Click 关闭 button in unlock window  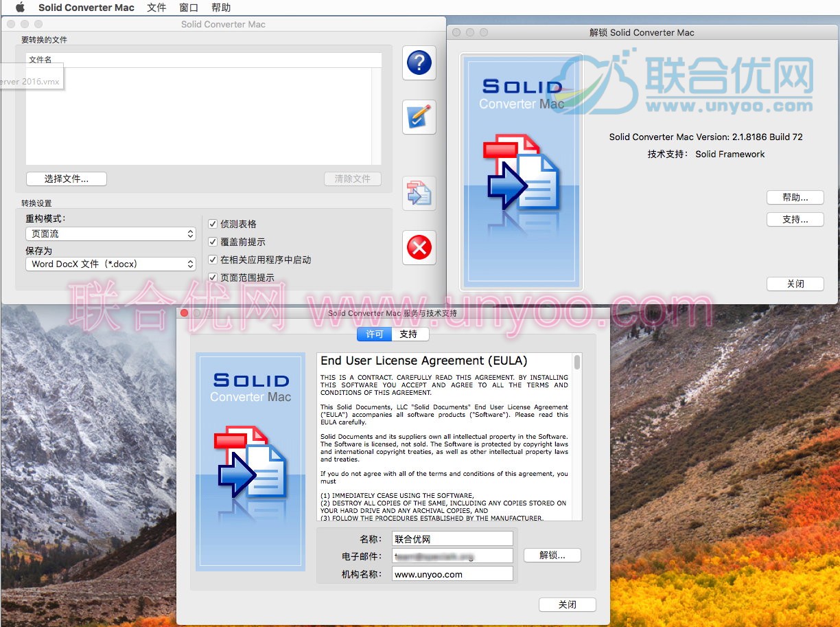point(795,284)
